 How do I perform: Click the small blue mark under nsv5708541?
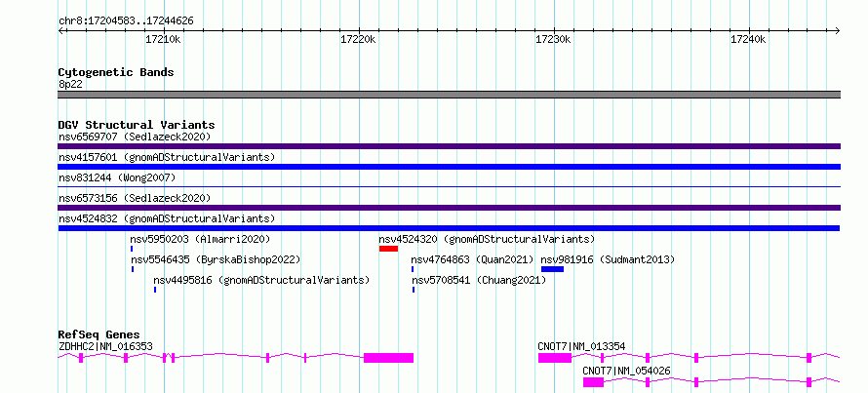414,290
